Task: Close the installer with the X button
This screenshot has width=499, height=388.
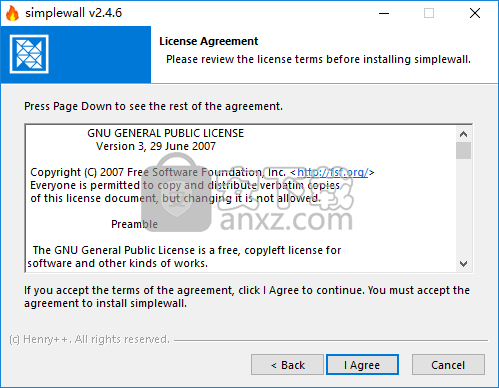Action: pos(475,13)
